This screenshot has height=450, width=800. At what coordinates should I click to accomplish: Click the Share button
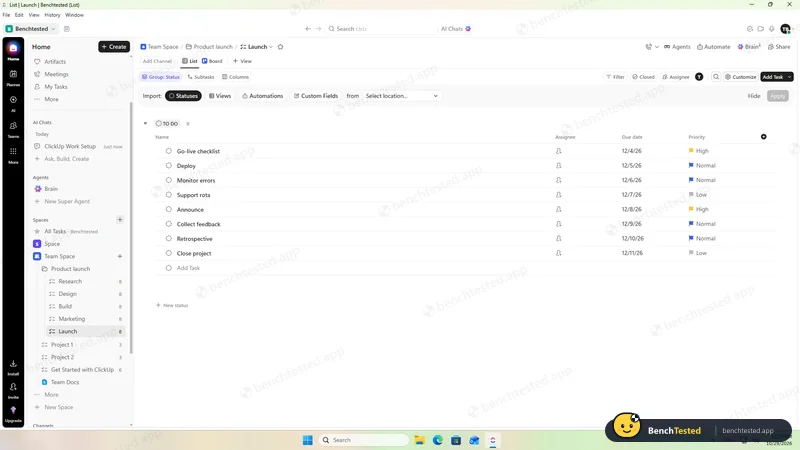pos(779,46)
